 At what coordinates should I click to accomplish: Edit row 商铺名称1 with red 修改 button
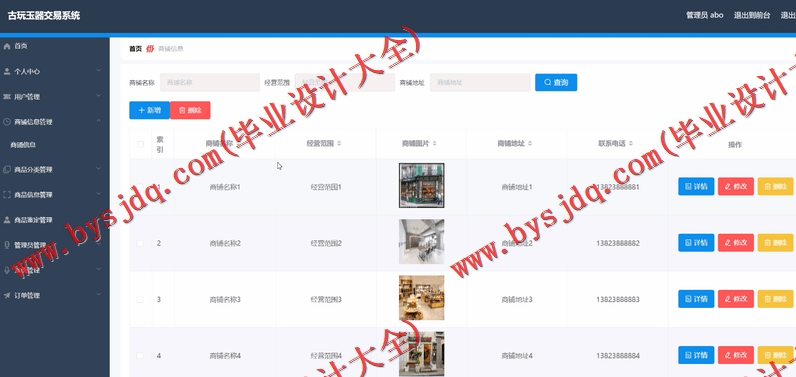[736, 187]
